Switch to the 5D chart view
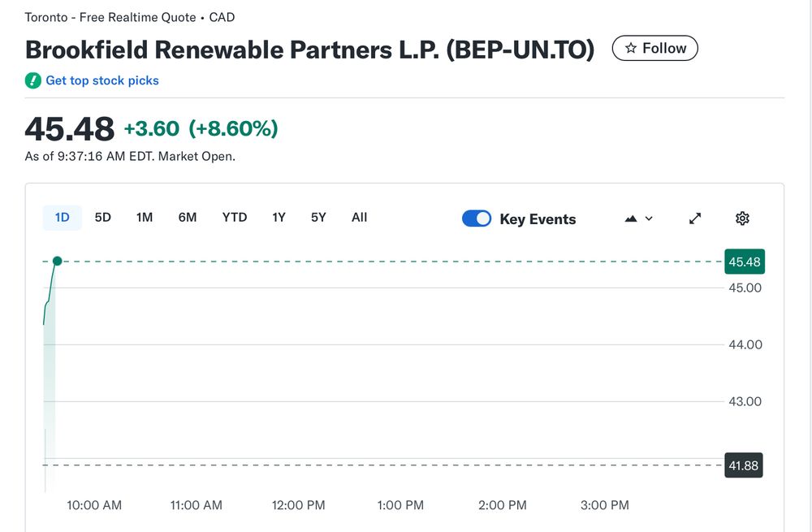Image resolution: width=812 pixels, height=532 pixels. pyautogui.click(x=102, y=218)
